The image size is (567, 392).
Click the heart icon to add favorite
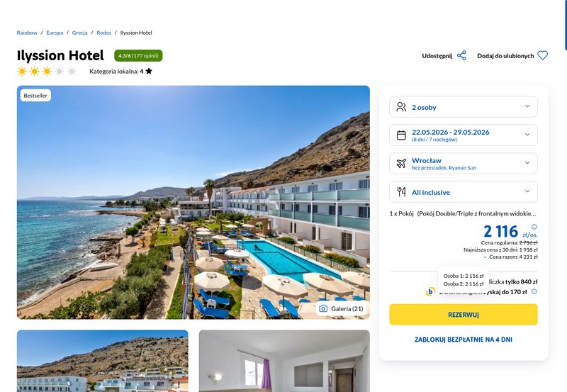(x=542, y=55)
